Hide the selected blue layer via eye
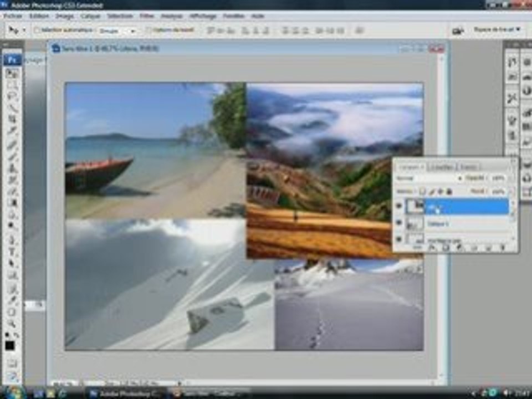Viewport: 532px width, 399px height. click(x=399, y=206)
